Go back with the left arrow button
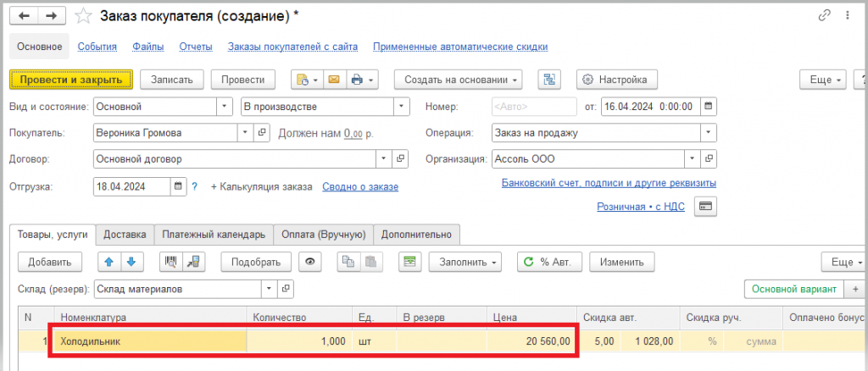The image size is (868, 371). [x=24, y=16]
